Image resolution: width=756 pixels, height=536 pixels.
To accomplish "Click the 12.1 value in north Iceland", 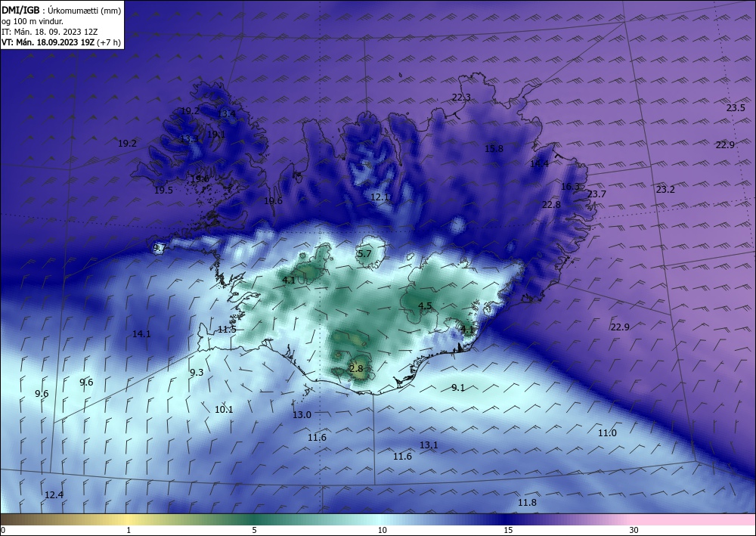I will [380, 197].
